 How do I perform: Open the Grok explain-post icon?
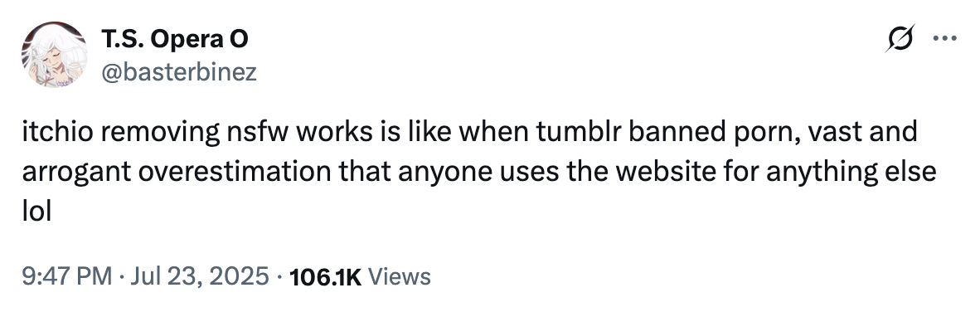(900, 38)
